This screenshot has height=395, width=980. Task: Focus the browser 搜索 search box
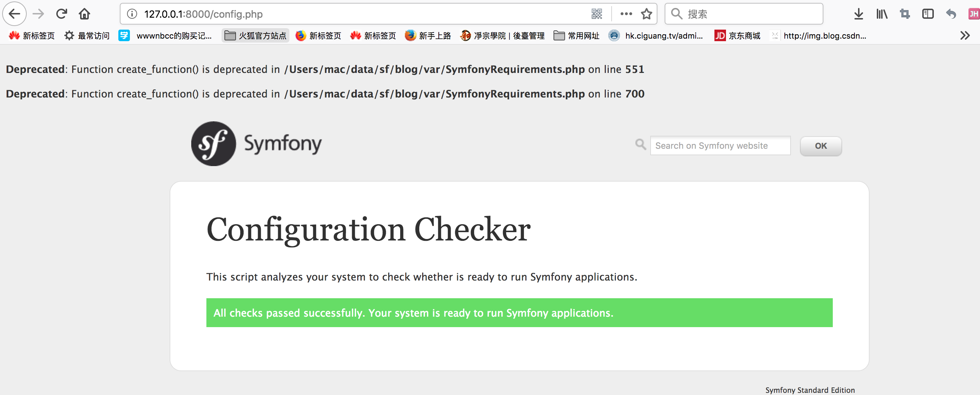click(x=744, y=14)
